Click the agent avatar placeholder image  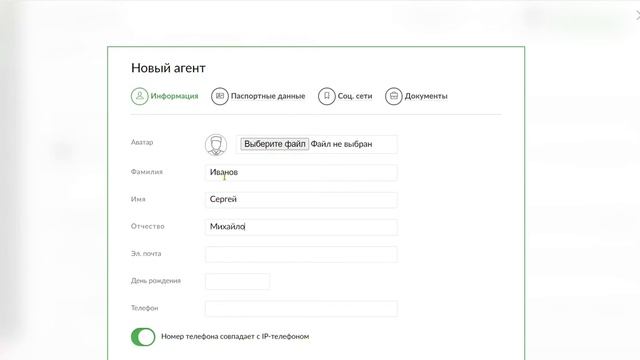(216, 144)
